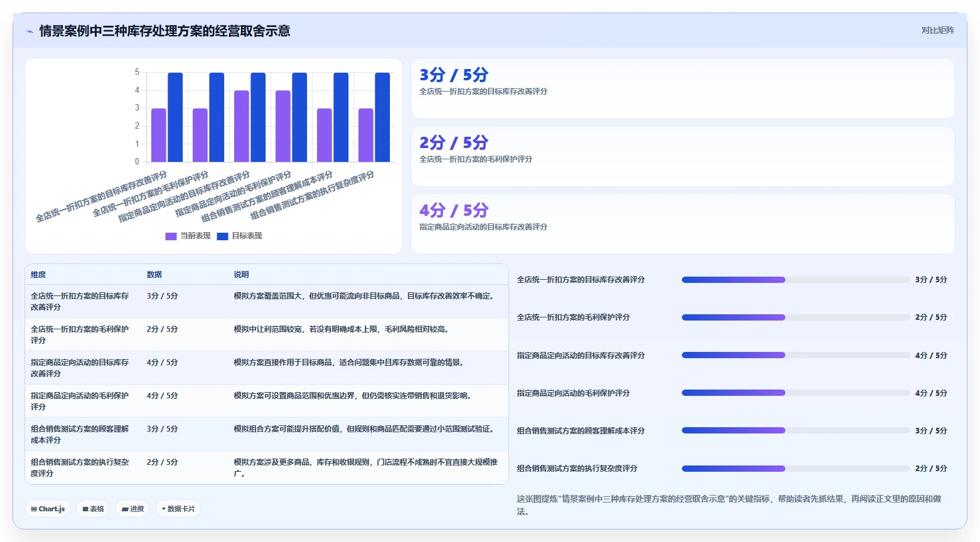Click progress bar for 全店统一折扣方案的目标库存改善评分
Viewport: 980px width, 542px height.
coord(795,280)
